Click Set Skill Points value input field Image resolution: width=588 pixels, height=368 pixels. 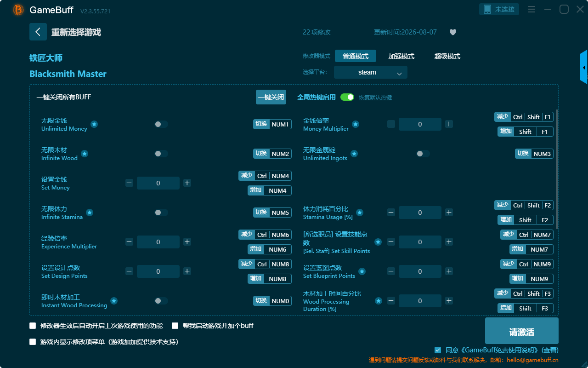click(x=420, y=242)
